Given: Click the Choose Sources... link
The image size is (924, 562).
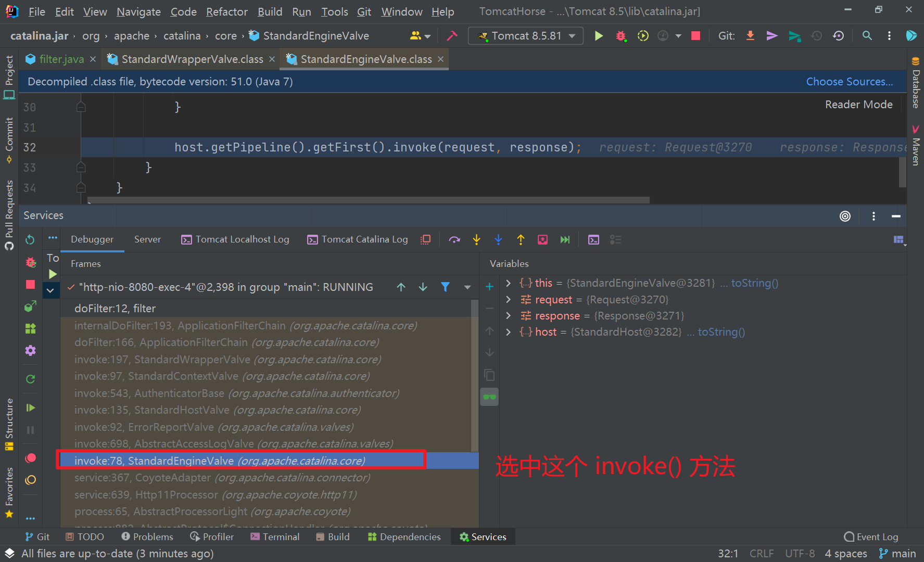Looking at the screenshot, I should pyautogui.click(x=850, y=81).
